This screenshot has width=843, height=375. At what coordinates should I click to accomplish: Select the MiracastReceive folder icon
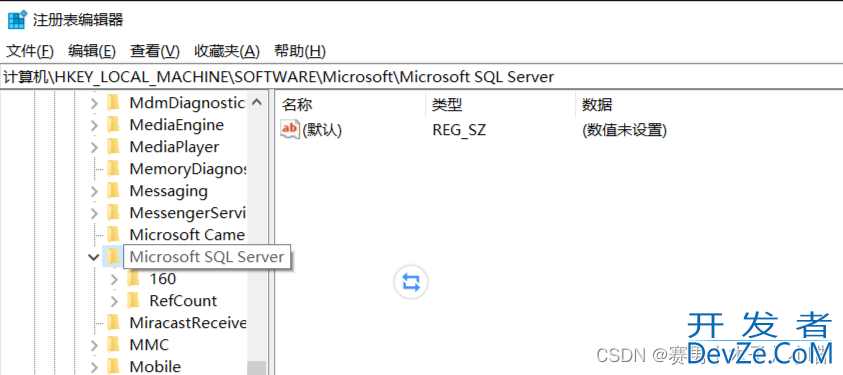(x=113, y=323)
